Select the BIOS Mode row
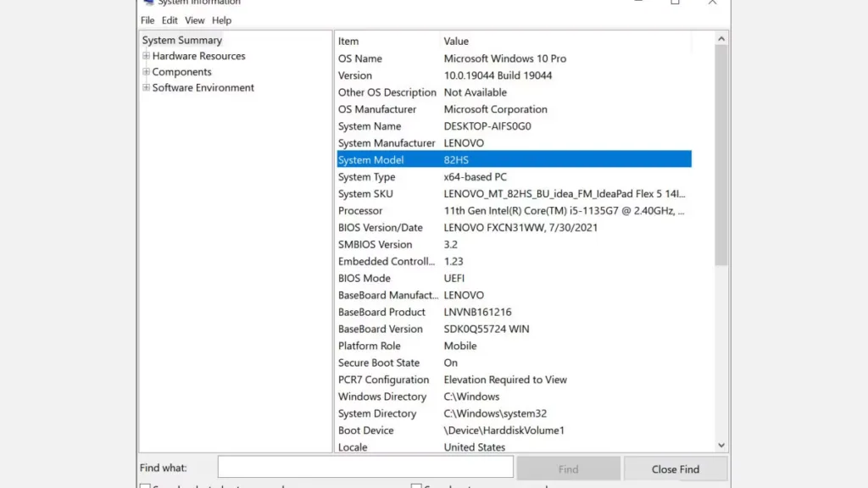This screenshot has height=488, width=868. click(514, 278)
